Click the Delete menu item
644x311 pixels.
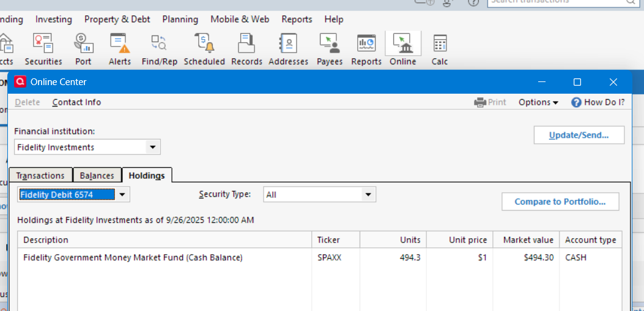27,102
